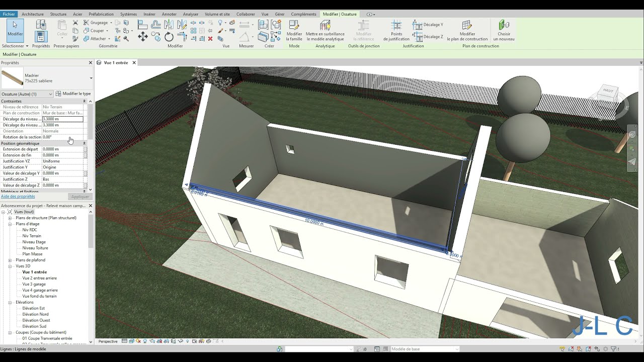Close the Arborescence du projet panel
Image resolution: width=644 pixels, height=362 pixels.
pos(91,206)
